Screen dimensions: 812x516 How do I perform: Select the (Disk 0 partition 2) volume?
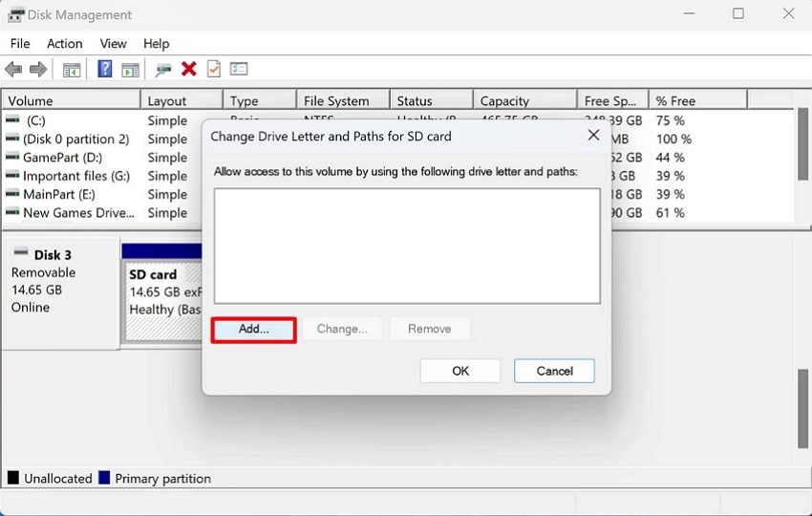[76, 140]
